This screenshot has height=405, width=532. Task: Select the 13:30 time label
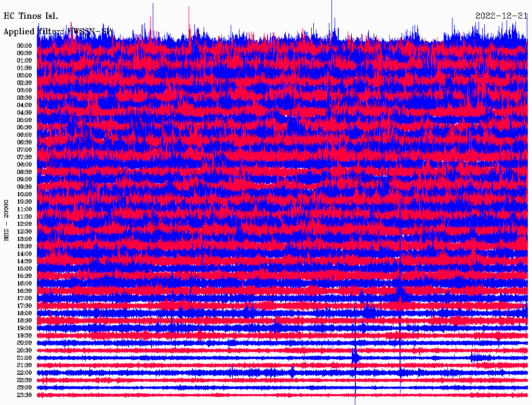tap(24, 246)
